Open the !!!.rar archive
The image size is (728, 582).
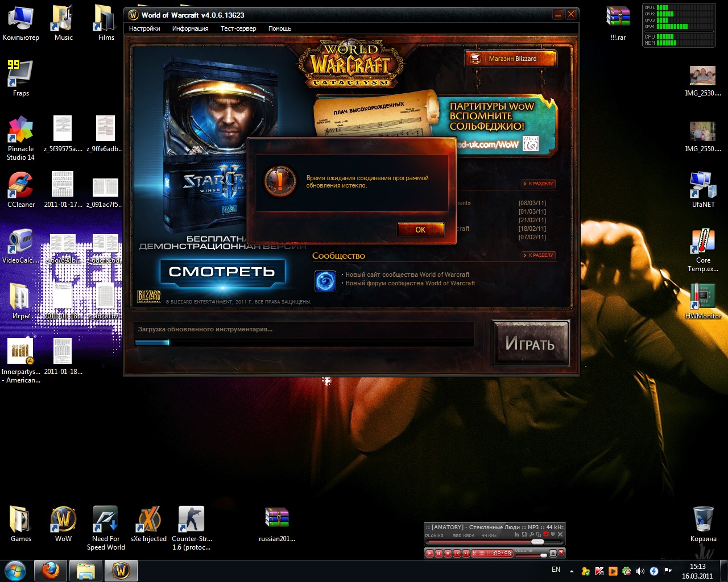[x=618, y=24]
